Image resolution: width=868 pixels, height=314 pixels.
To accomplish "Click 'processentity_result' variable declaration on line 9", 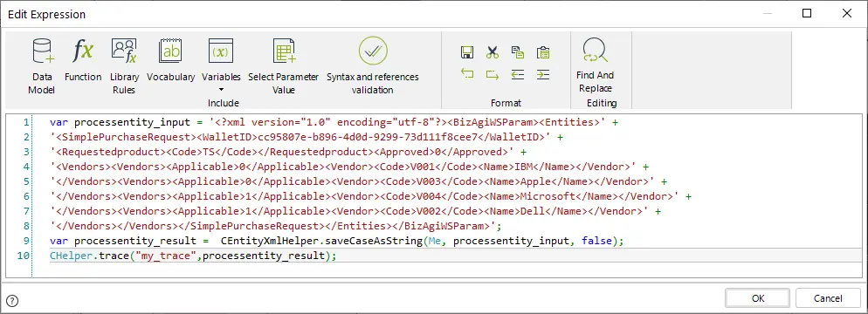I will tap(134, 241).
